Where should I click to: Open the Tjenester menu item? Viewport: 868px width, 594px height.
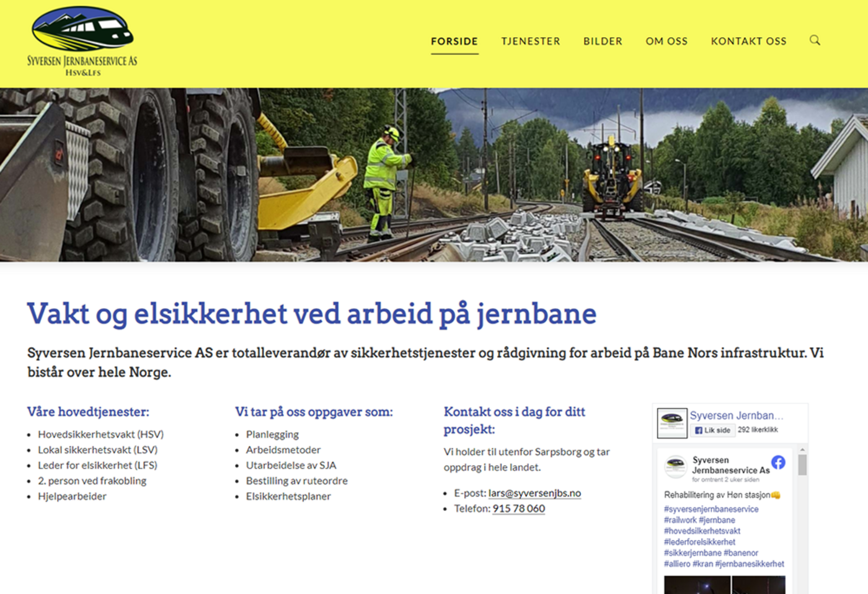pyautogui.click(x=531, y=41)
